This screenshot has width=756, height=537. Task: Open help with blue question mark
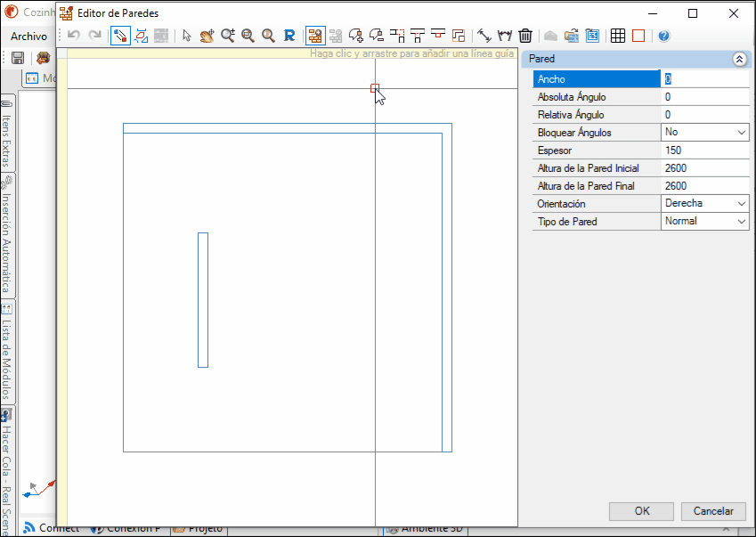pyautogui.click(x=664, y=36)
